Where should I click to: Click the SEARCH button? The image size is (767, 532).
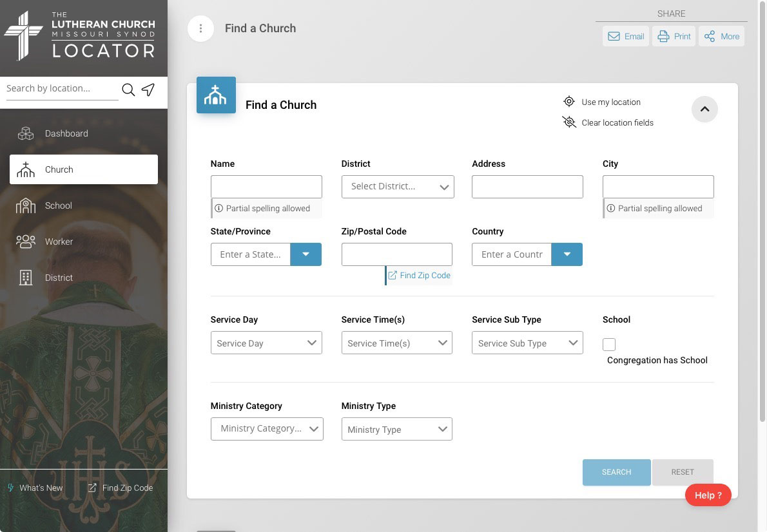(x=616, y=472)
